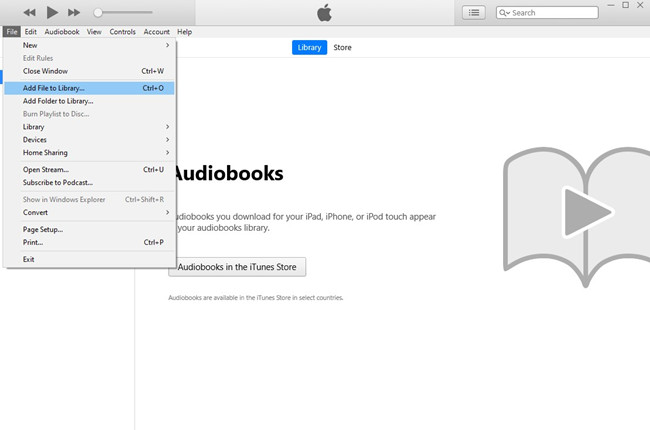Click Audiobooks in the iTunes Store button
The width and height of the screenshot is (650, 430).
click(237, 267)
